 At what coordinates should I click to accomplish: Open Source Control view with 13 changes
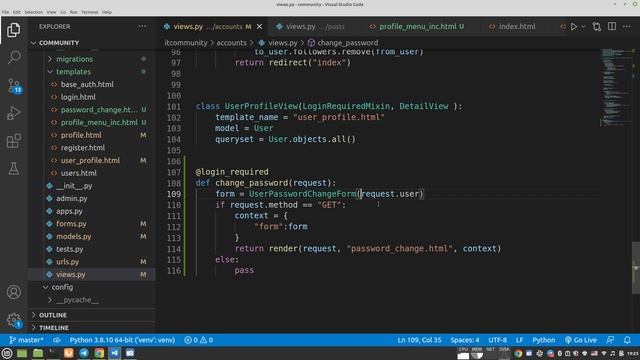click(x=13, y=86)
